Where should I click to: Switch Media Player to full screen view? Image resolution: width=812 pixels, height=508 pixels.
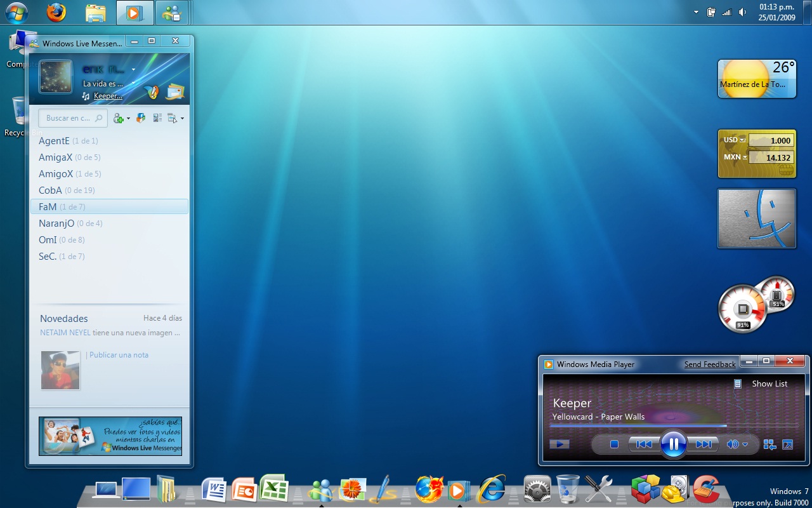(788, 444)
